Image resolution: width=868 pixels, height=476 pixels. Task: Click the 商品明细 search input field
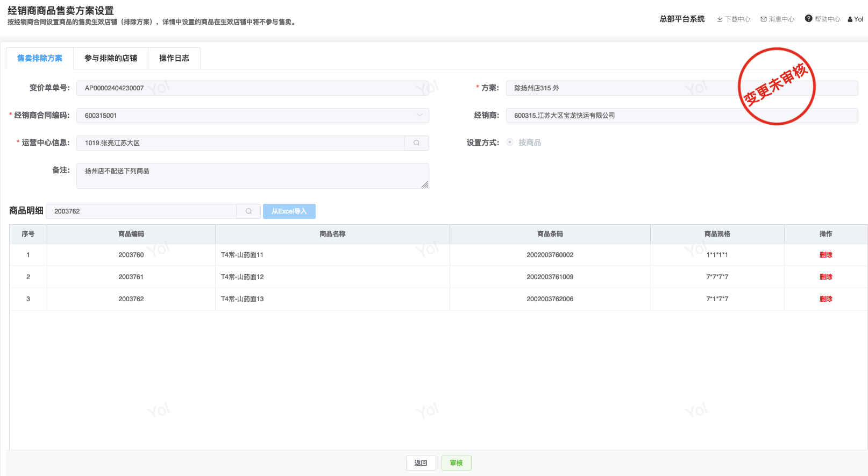pyautogui.click(x=141, y=211)
